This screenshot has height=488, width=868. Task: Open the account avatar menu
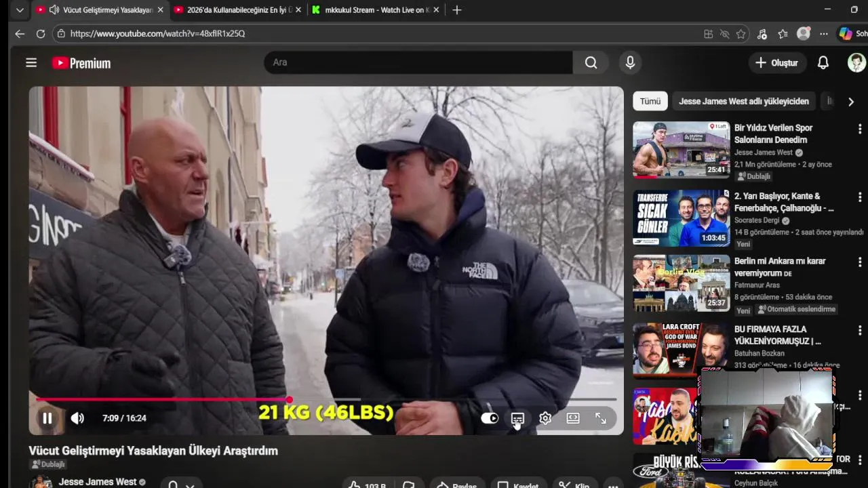coord(856,63)
